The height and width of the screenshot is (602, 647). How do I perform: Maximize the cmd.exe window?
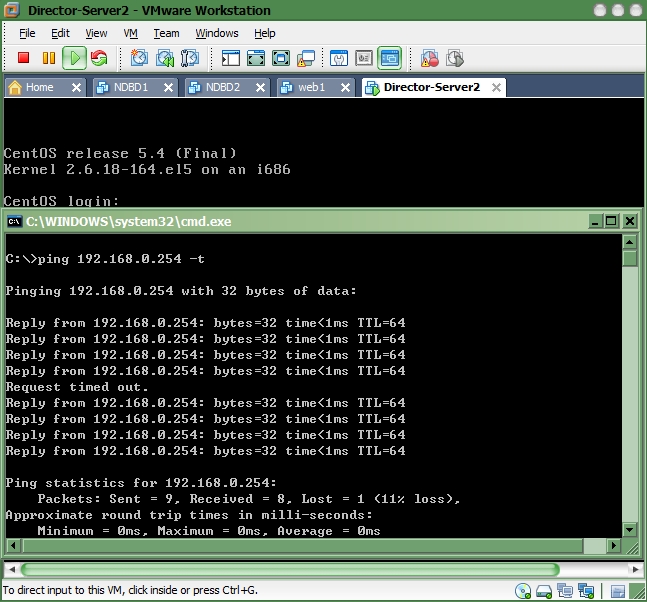611,222
